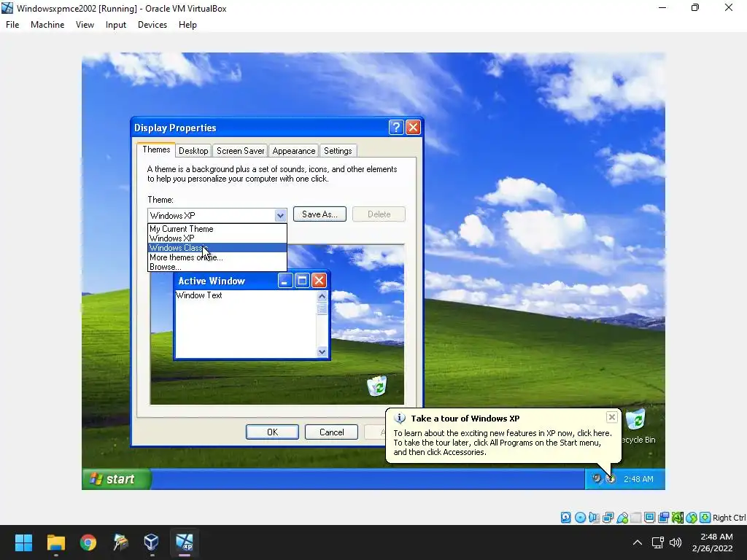Click the paint-palette app icon on host taskbar
This screenshot has width=747, height=560.
pos(120,542)
